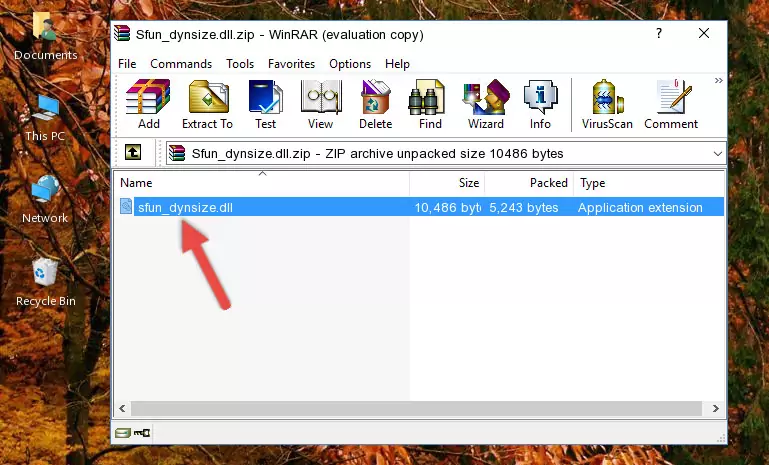Click the horizontal scrollbar right arrow

pyautogui.click(x=716, y=408)
